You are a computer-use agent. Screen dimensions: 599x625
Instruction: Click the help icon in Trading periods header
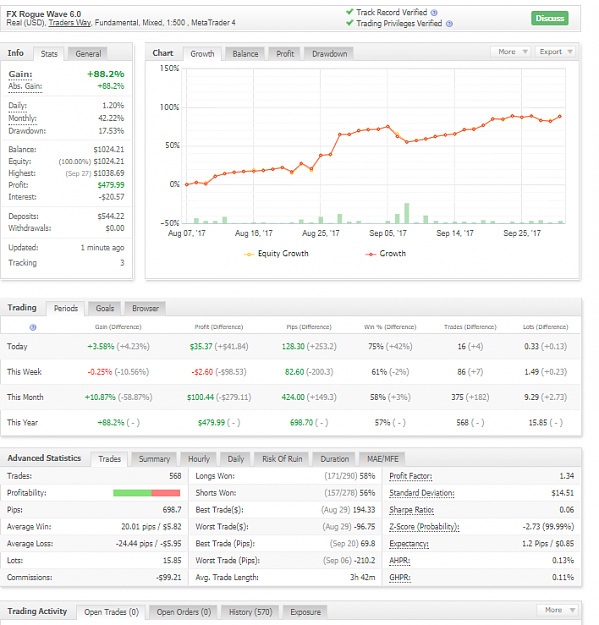click(x=33, y=327)
